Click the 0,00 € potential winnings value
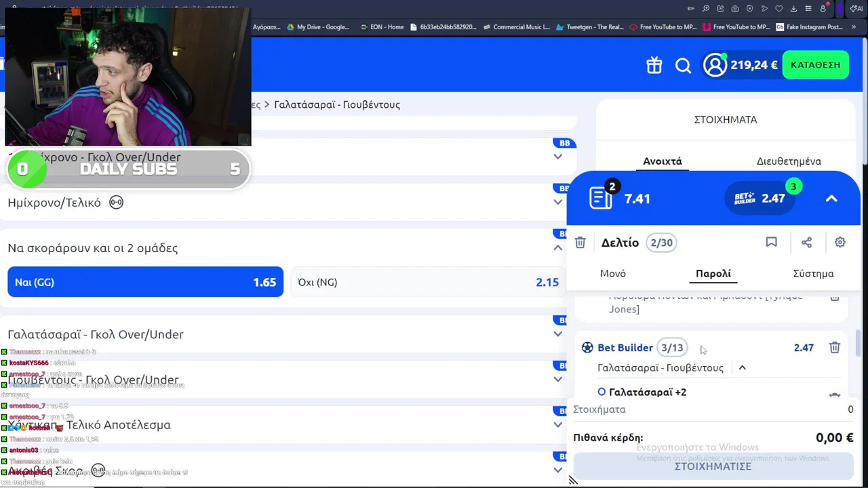This screenshot has width=868, height=488. [x=835, y=438]
